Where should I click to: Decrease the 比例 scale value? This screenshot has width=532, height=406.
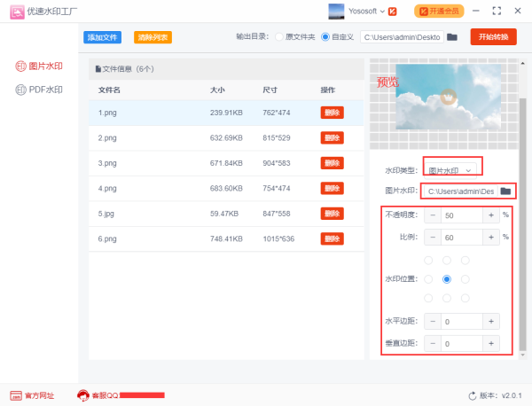click(x=433, y=238)
